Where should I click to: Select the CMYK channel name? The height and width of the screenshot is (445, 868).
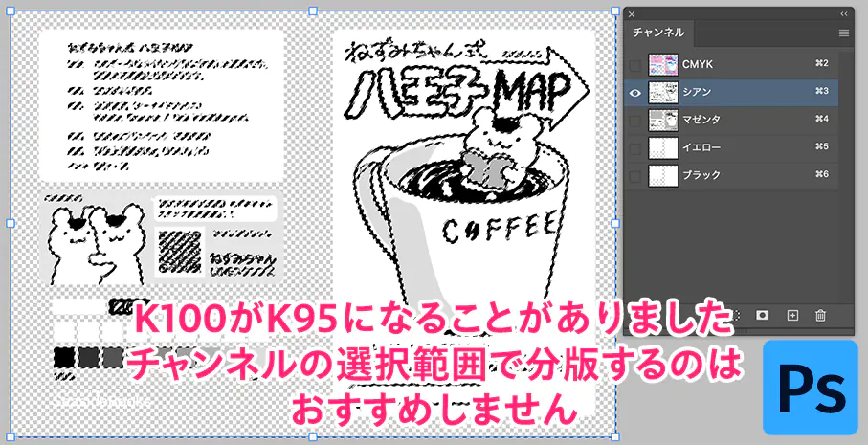pyautogui.click(x=698, y=64)
